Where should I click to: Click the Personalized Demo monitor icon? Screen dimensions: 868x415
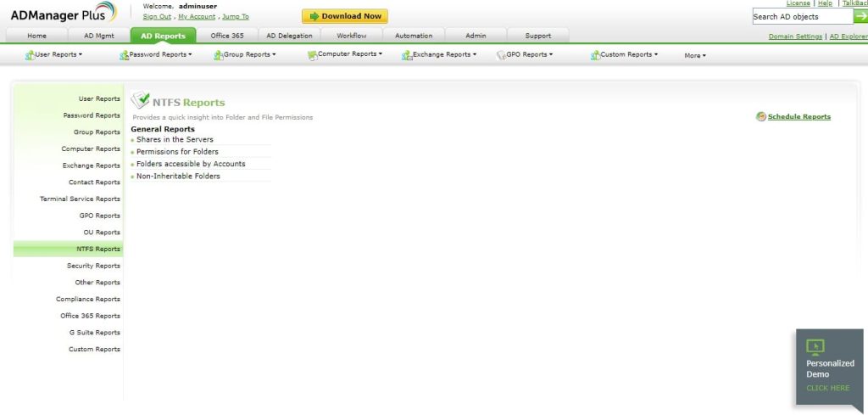pyautogui.click(x=815, y=346)
